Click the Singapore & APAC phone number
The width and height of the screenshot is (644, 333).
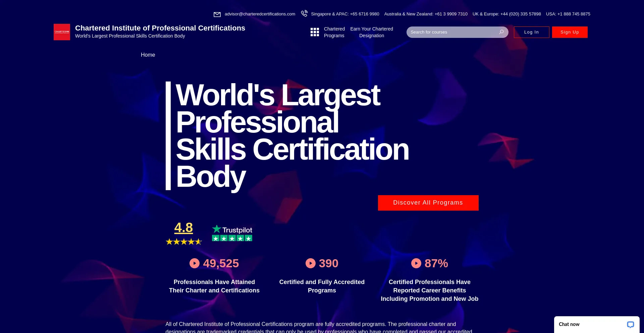click(x=345, y=14)
